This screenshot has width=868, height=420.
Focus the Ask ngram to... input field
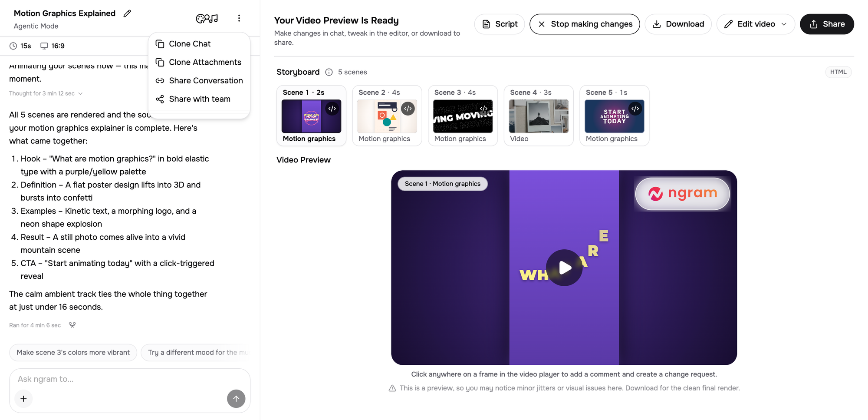[x=129, y=379]
